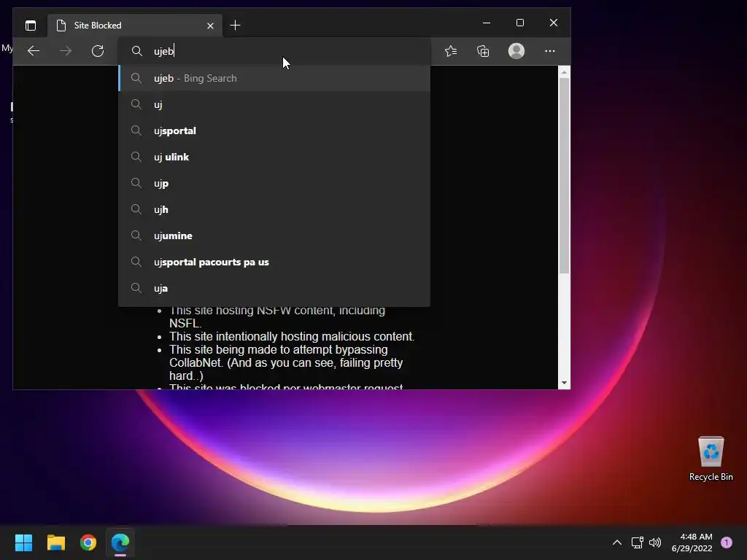This screenshot has width=747, height=560.
Task: Open the Favorites star icon
Action: pos(451,51)
